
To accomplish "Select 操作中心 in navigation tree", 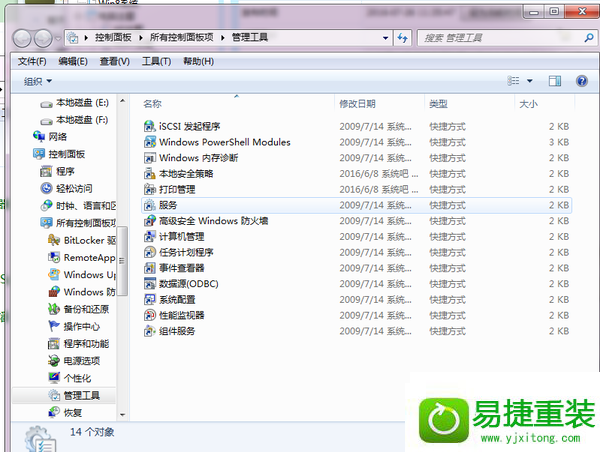I will 82,326.
